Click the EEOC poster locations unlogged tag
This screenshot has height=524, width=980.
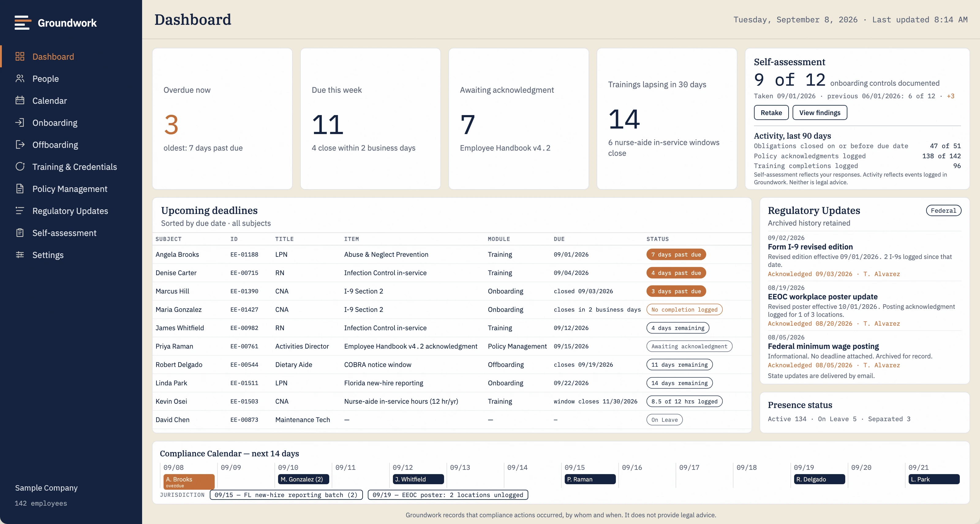pyautogui.click(x=448, y=495)
